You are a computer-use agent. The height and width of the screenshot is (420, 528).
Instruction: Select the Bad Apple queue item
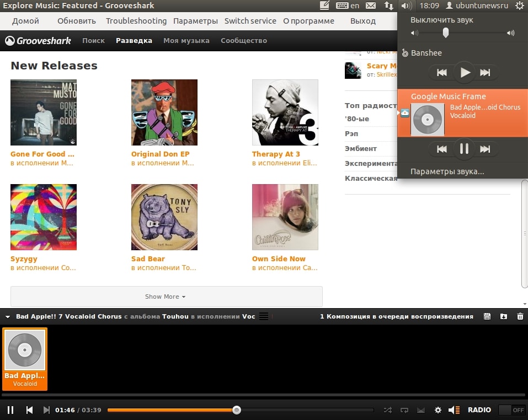click(25, 359)
